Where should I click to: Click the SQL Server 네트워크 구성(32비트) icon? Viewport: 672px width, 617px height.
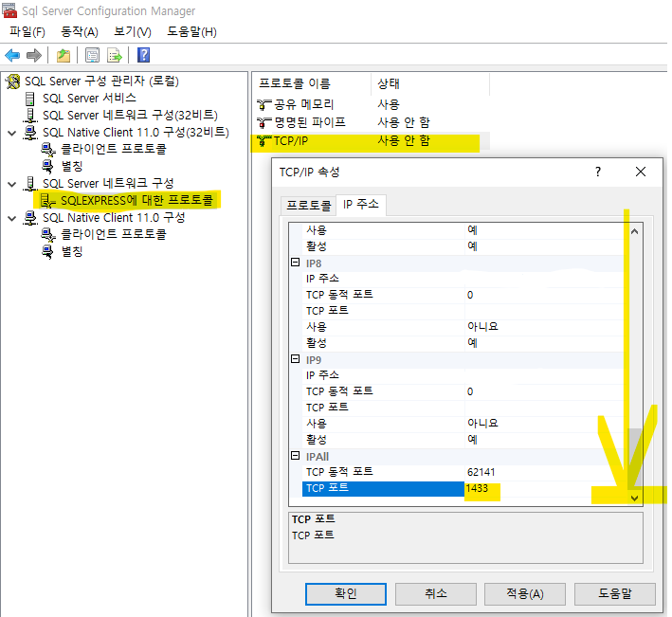click(x=30, y=116)
